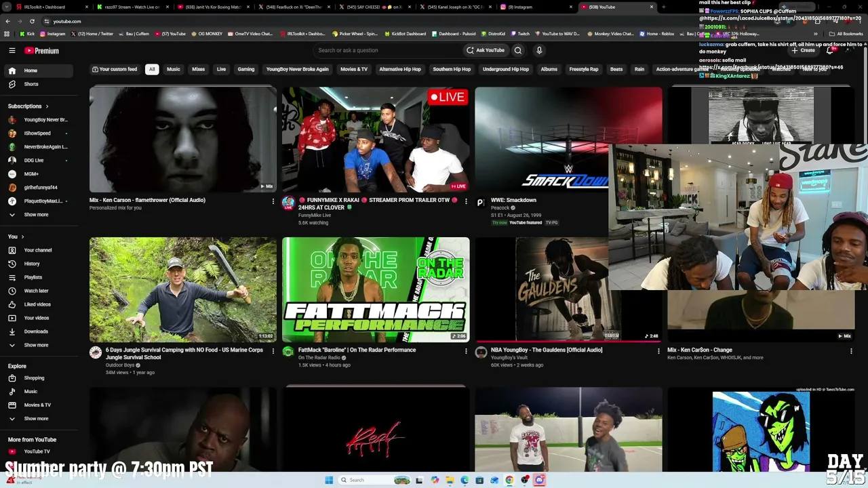Image resolution: width=868 pixels, height=488 pixels.
Task: Open the History page
Action: (38, 264)
